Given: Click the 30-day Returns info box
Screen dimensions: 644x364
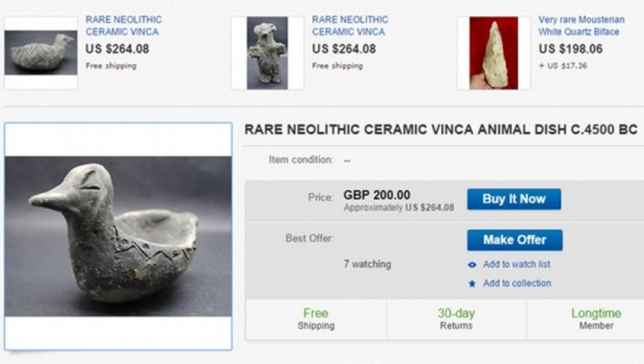Looking at the screenshot, I should pos(455,319).
